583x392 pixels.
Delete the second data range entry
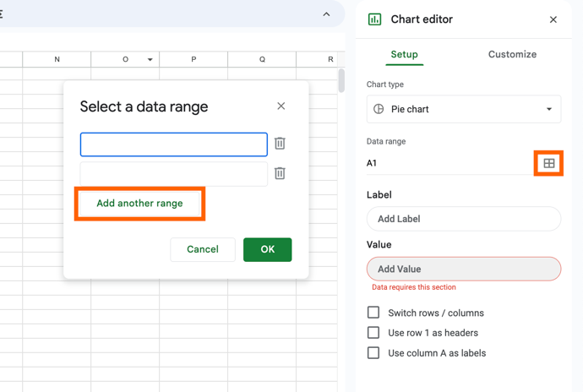pos(280,173)
